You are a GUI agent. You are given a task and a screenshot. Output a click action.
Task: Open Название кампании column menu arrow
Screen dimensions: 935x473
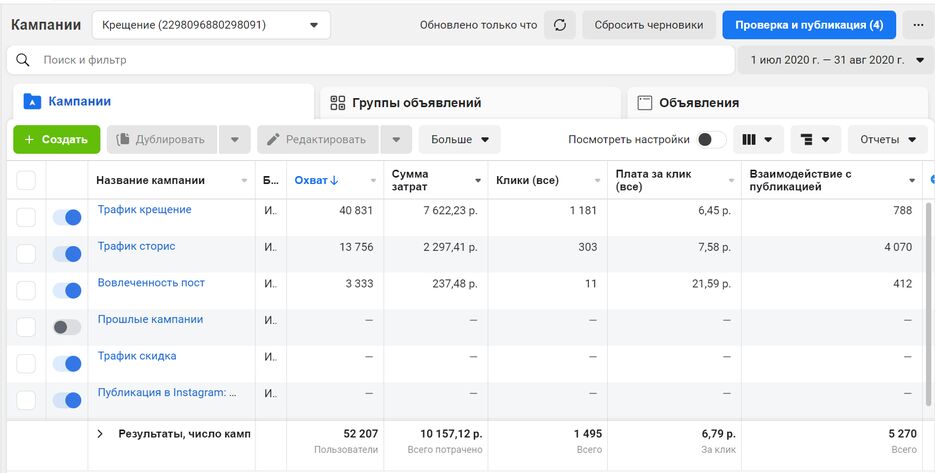[x=244, y=181]
